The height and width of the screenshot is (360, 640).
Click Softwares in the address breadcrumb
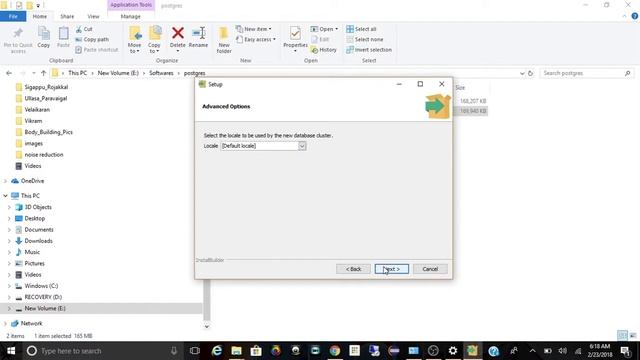161,73
